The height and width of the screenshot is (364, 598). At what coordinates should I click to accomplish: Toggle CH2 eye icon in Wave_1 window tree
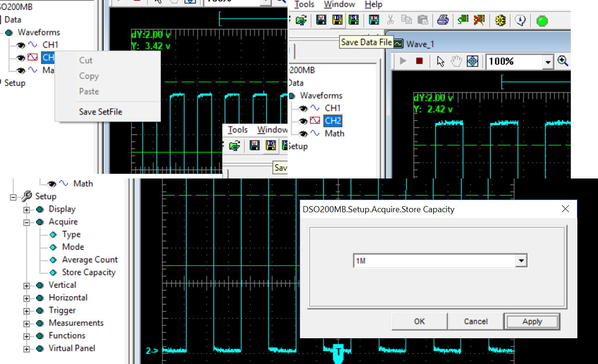303,121
